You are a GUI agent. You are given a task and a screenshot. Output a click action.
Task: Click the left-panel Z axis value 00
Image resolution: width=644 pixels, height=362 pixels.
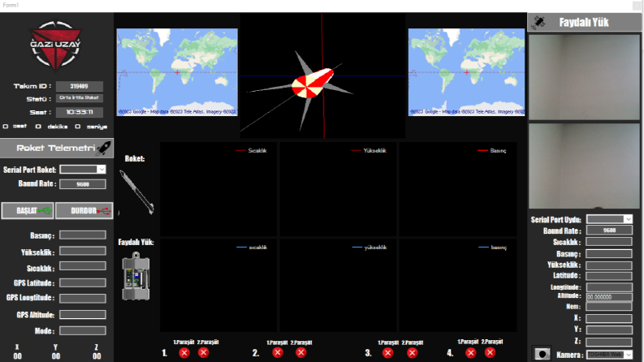(x=97, y=356)
